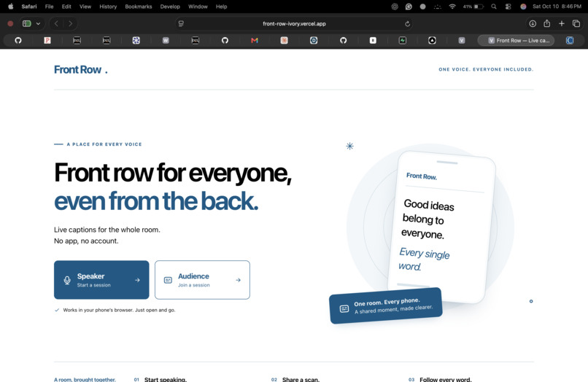Open a new tab with the plus icon
The width and height of the screenshot is (588, 382).
coord(562,23)
